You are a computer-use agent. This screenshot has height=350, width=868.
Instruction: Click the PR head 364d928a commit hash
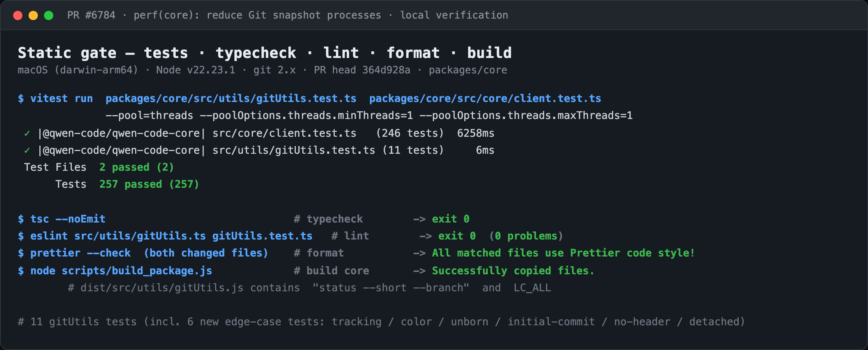386,70
